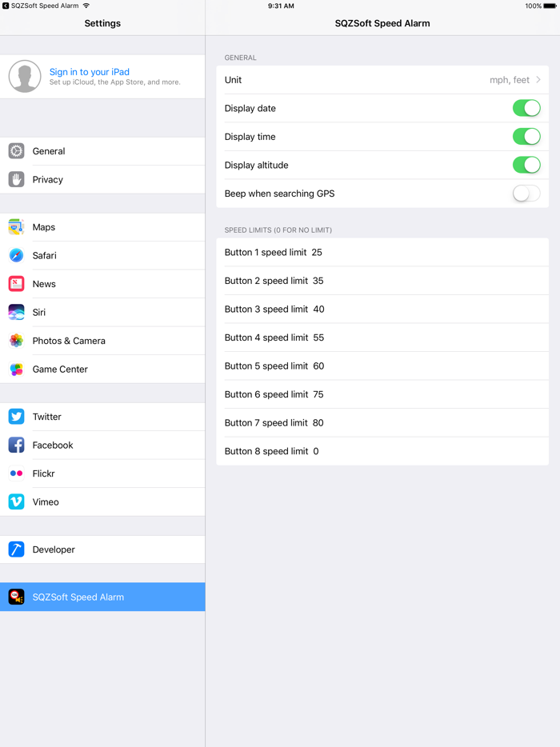
Task: Disable the Display date switch
Action: point(526,108)
